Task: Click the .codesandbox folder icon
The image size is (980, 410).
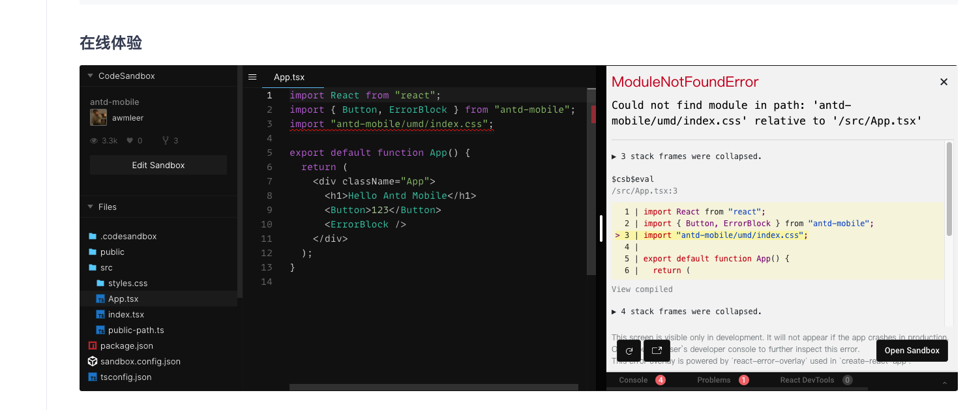Action: point(93,236)
